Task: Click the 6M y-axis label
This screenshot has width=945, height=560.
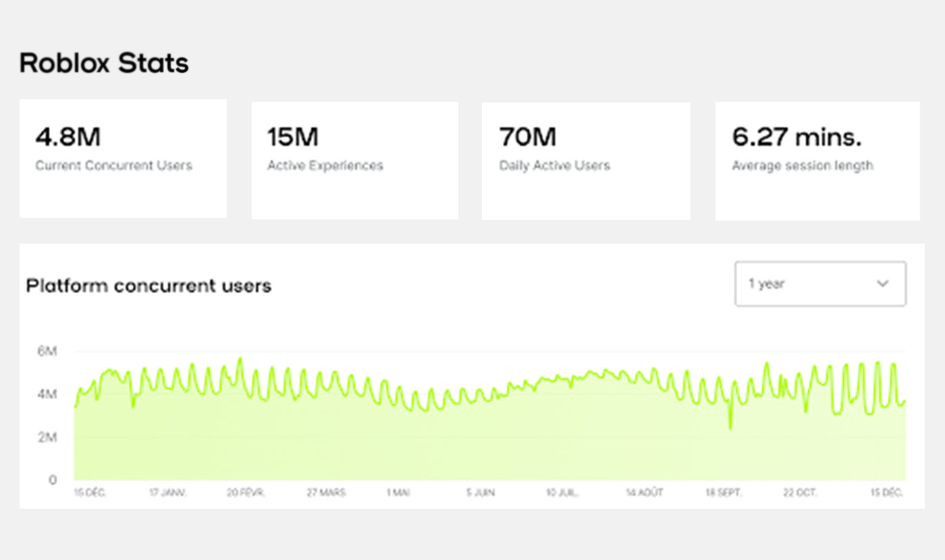Action: tap(48, 351)
